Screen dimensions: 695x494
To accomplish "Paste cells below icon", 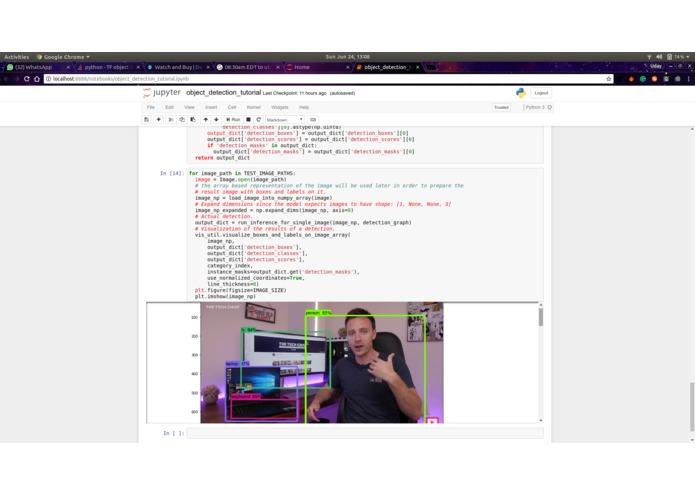I will pyautogui.click(x=193, y=120).
